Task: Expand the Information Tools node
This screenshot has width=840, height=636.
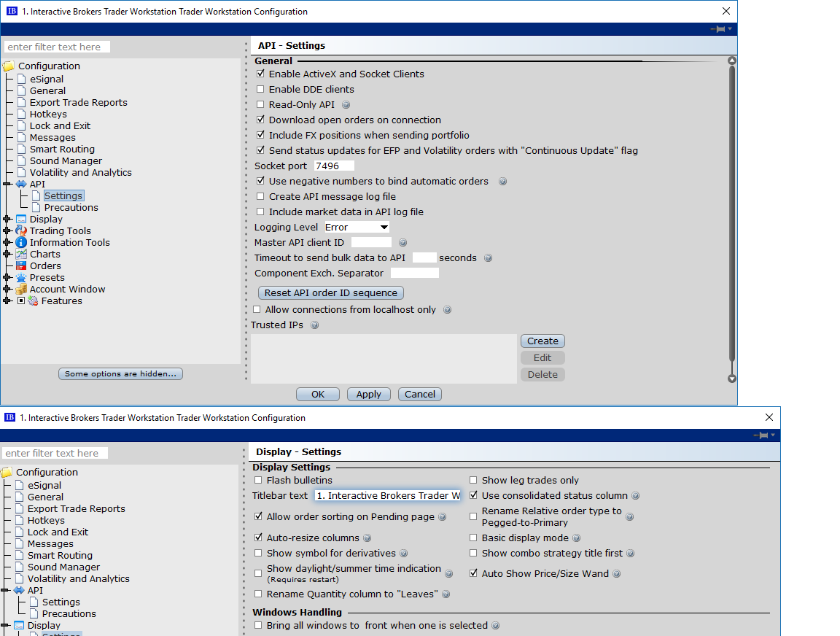Action: [x=7, y=242]
